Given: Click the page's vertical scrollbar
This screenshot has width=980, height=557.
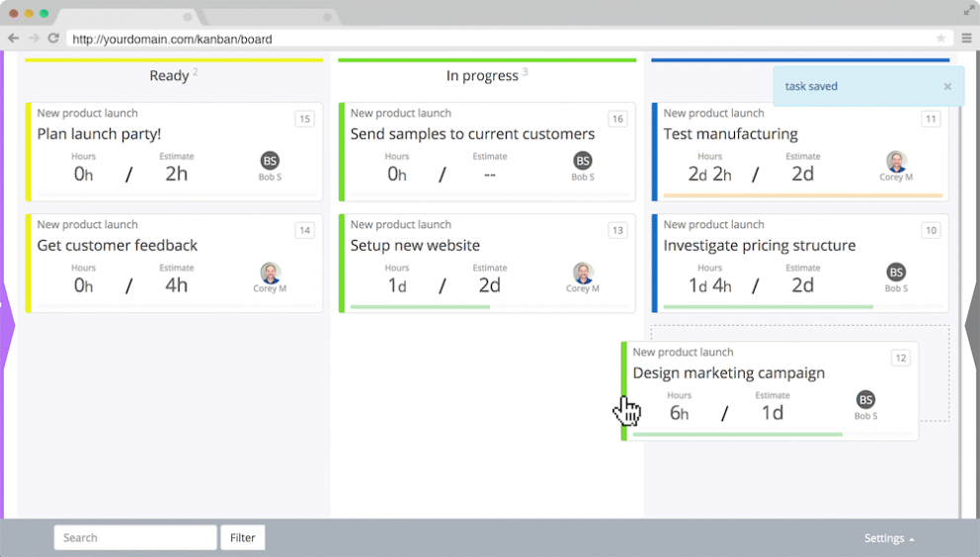Looking at the screenshot, I should pyautogui.click(x=960, y=284).
